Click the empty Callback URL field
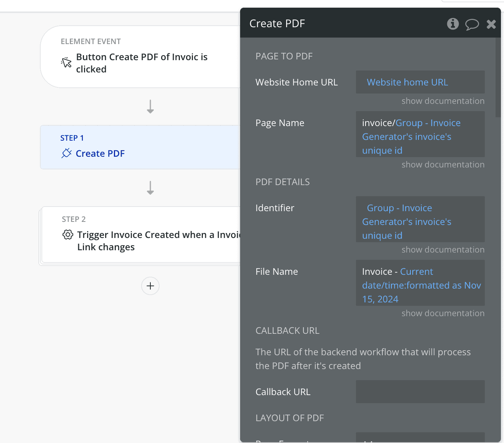 tap(420, 392)
